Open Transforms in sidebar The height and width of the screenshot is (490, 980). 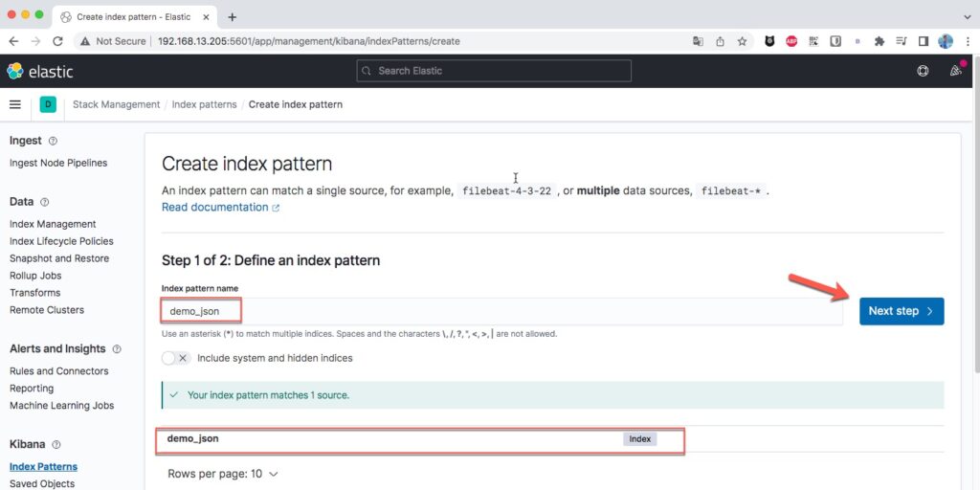tap(35, 293)
